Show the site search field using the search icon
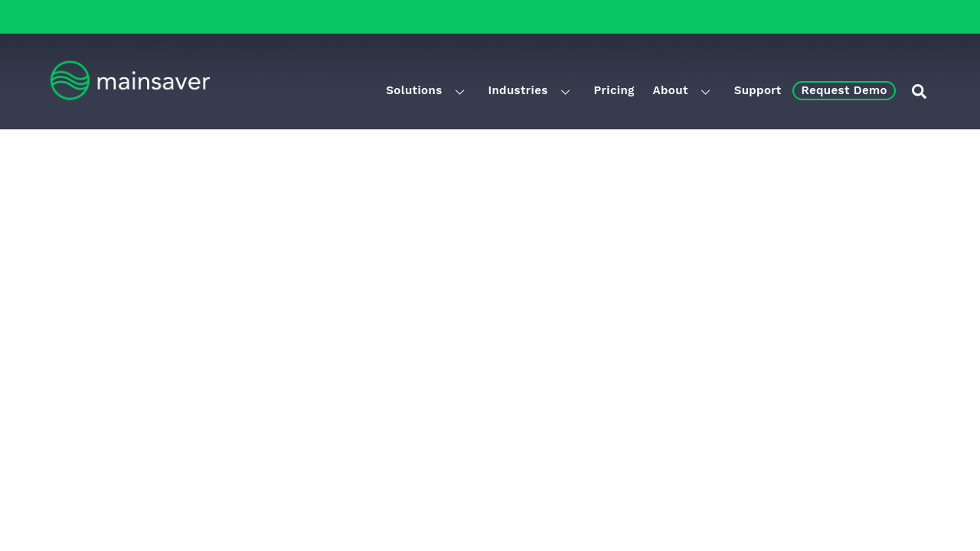Viewport: 980px width, 551px height. coord(919,91)
